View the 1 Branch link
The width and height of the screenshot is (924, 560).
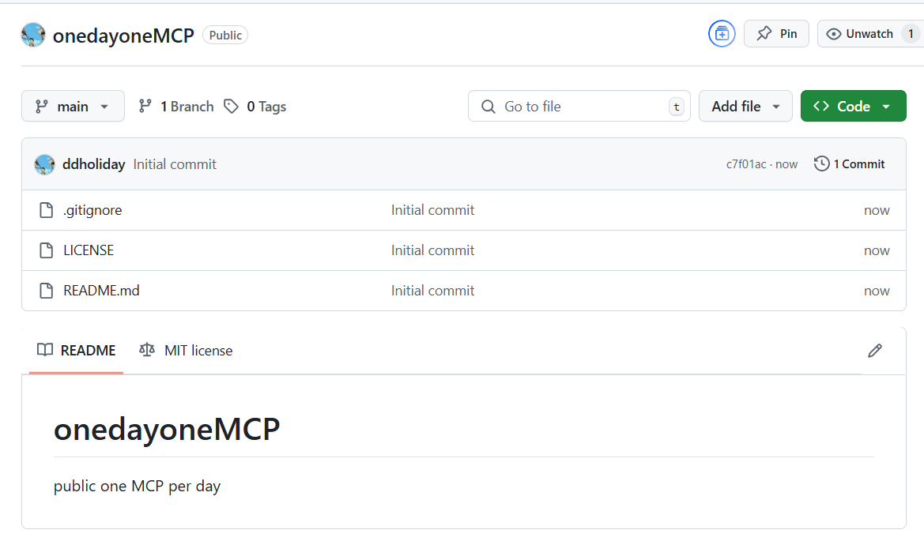(x=175, y=106)
